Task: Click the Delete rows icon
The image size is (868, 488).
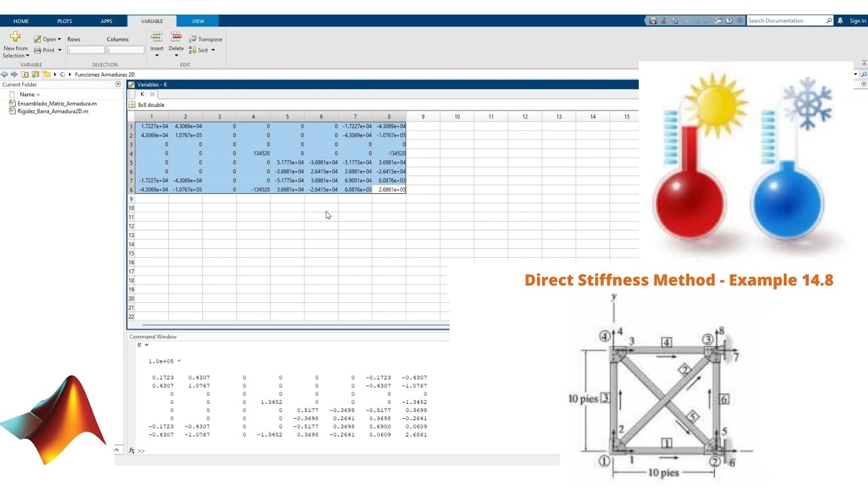Action: pos(176,37)
